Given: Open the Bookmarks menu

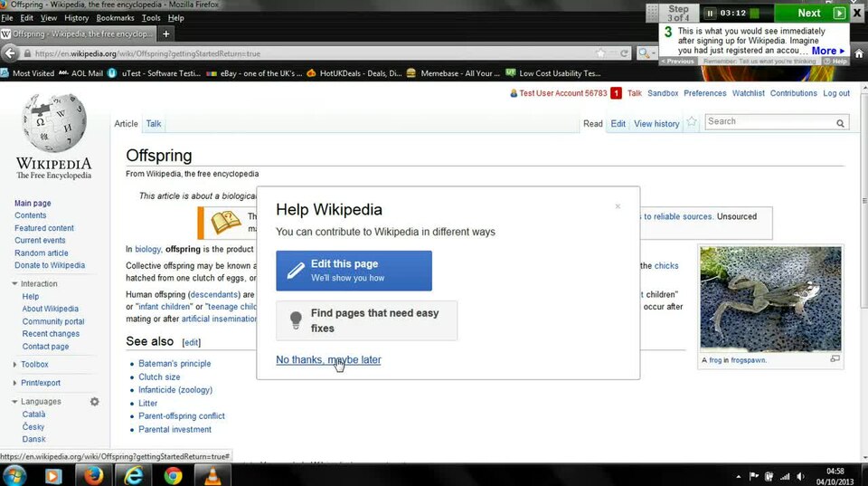Looking at the screenshot, I should [x=115, y=18].
